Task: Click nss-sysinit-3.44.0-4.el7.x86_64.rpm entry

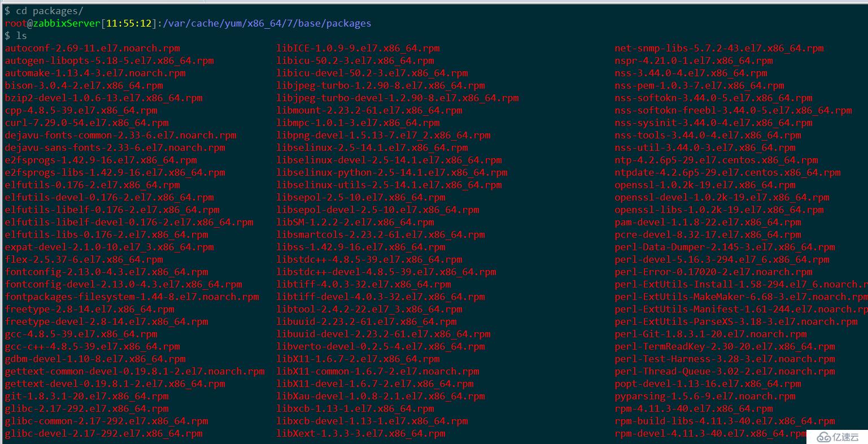Action: [714, 123]
